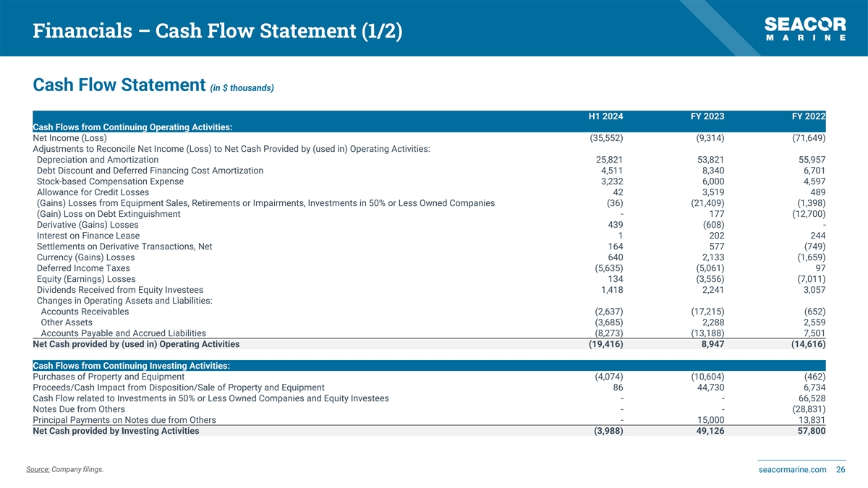The height and width of the screenshot is (488, 868).
Task: Open the seacormarine.com link
Action: tap(792, 470)
